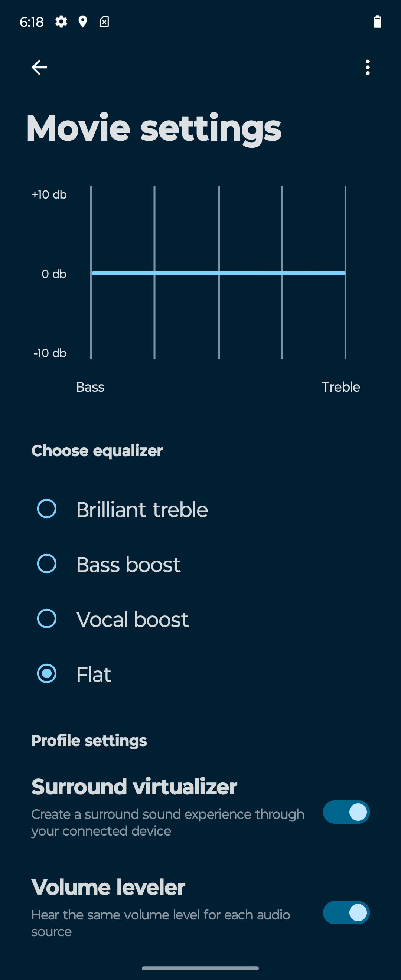Tap the battery icon in status bar
Viewport: 401px width, 980px height.
tap(377, 22)
